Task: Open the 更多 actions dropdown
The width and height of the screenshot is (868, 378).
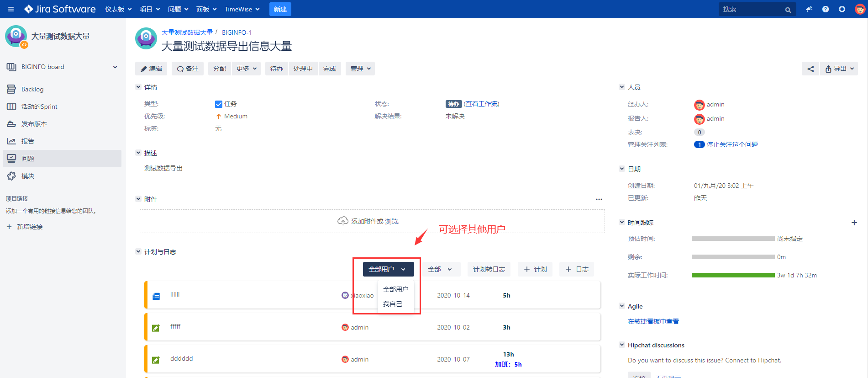Action: (x=246, y=69)
